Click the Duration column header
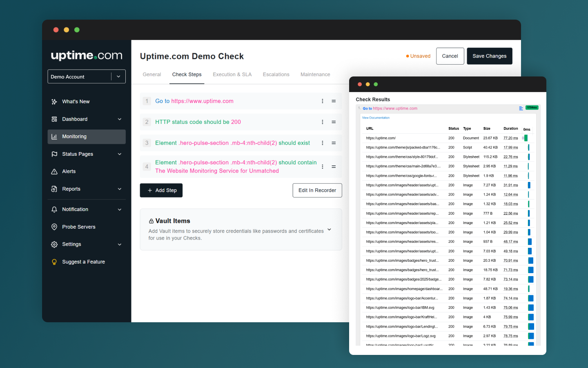 [511, 128]
